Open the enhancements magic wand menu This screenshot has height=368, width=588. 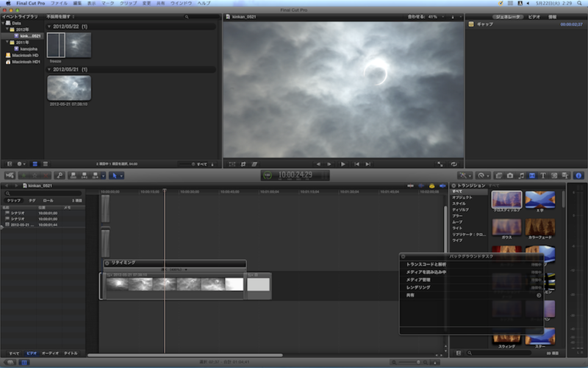[x=465, y=175]
